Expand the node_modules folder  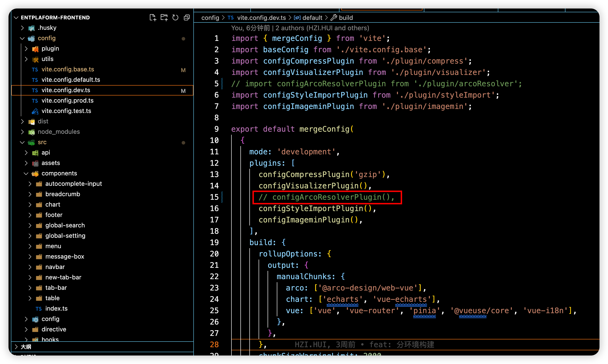22,132
